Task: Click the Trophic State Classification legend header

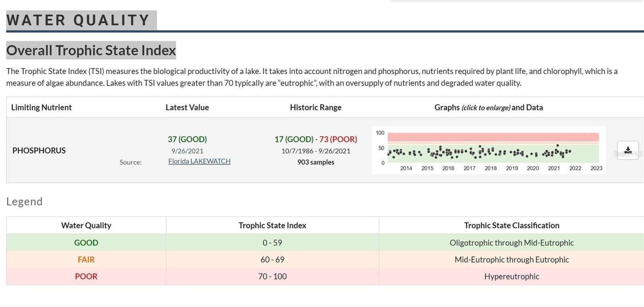Action: 512,226
